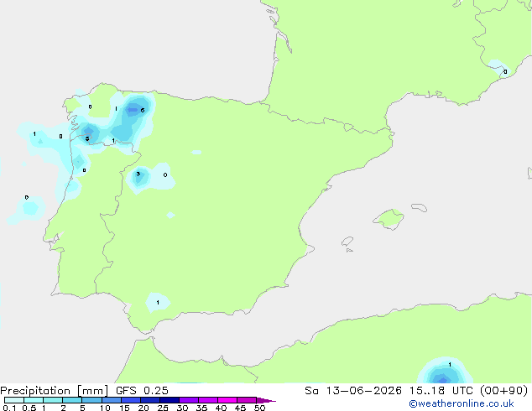Viewport: 532px width, 411px height.
Task: Click the '6' value in northern Spain
Action: [x=143, y=110]
